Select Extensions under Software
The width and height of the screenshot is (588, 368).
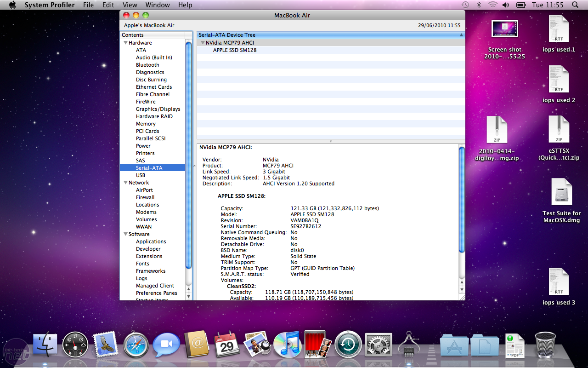[x=149, y=256]
